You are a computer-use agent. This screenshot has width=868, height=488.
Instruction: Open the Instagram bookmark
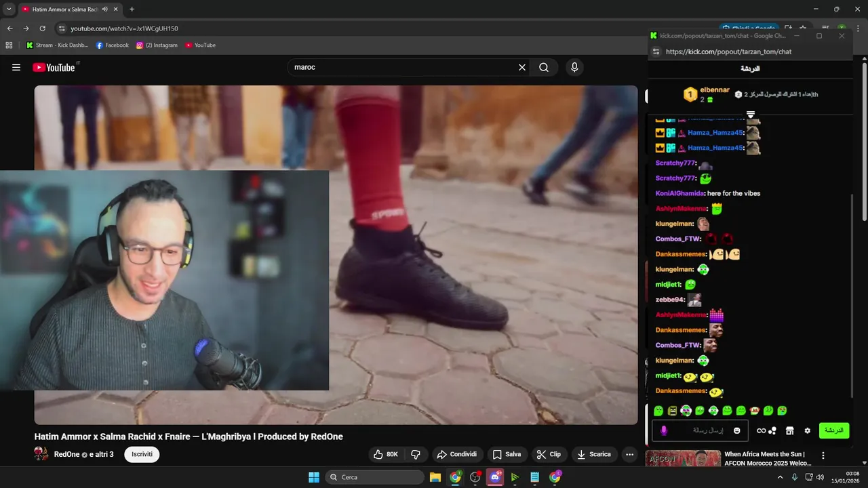click(x=157, y=45)
